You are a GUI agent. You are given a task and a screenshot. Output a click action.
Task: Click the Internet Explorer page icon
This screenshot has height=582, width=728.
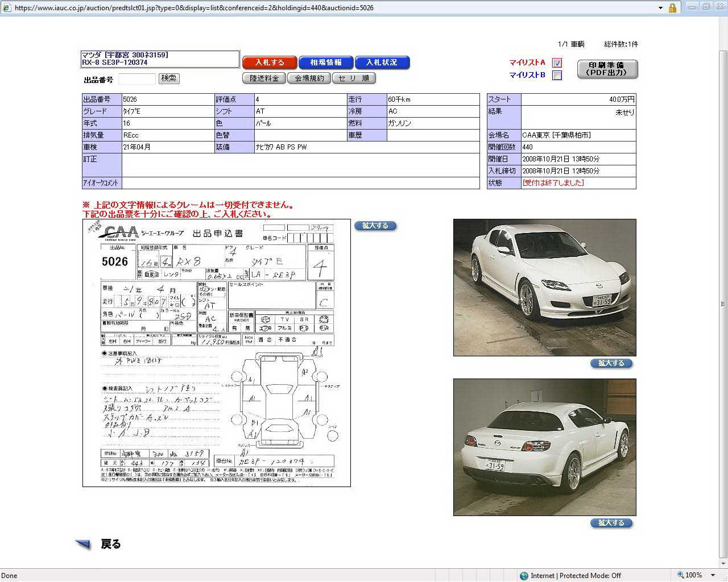(x=6, y=8)
